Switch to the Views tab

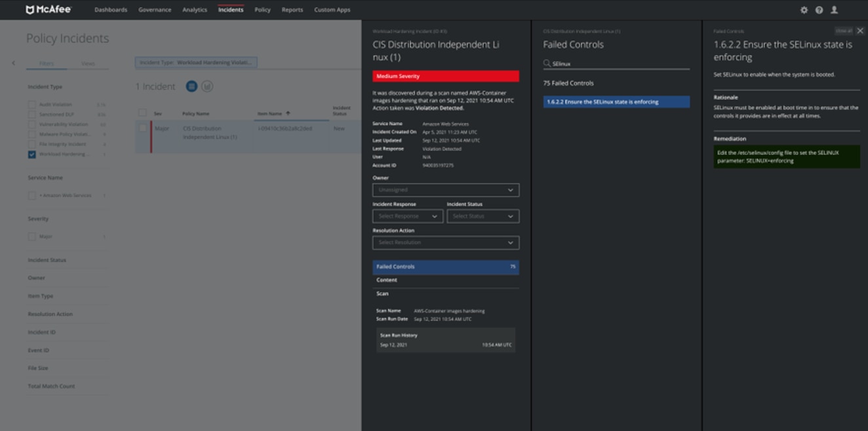click(88, 64)
